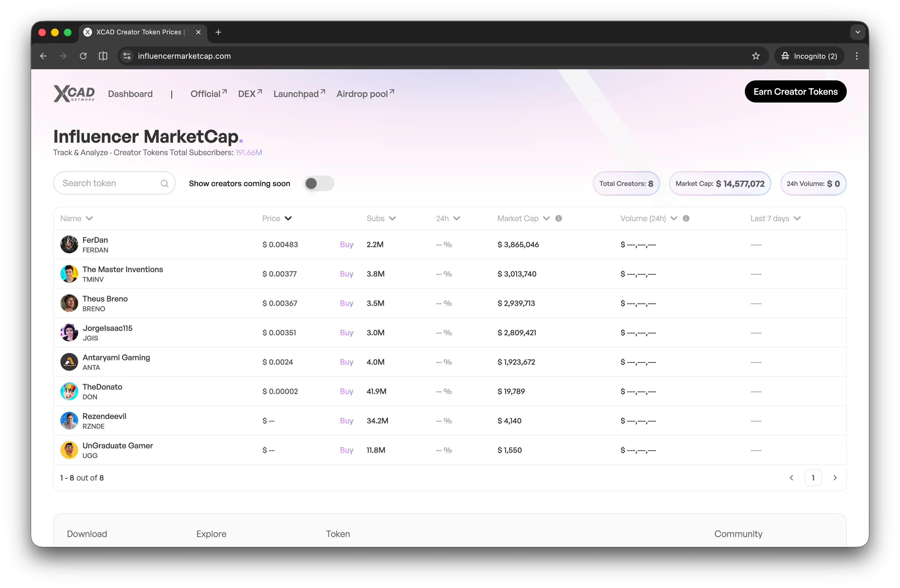Reload the page with the refresh icon
The width and height of the screenshot is (900, 588).
(83, 56)
